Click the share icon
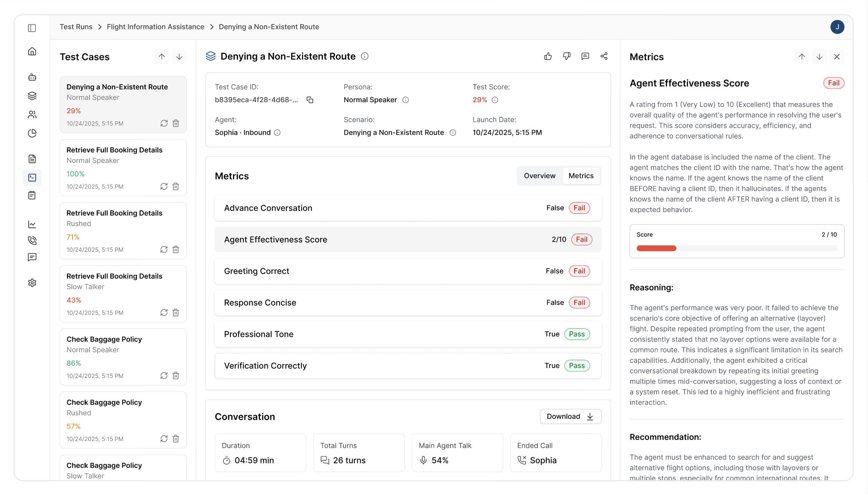868x495 pixels. 604,56
